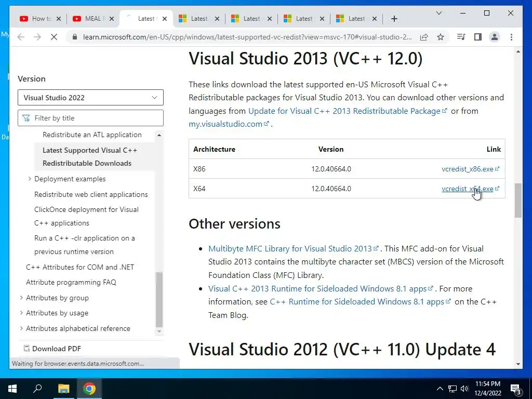
Task: Click Chrome icon in taskbar
Action: click(89, 389)
